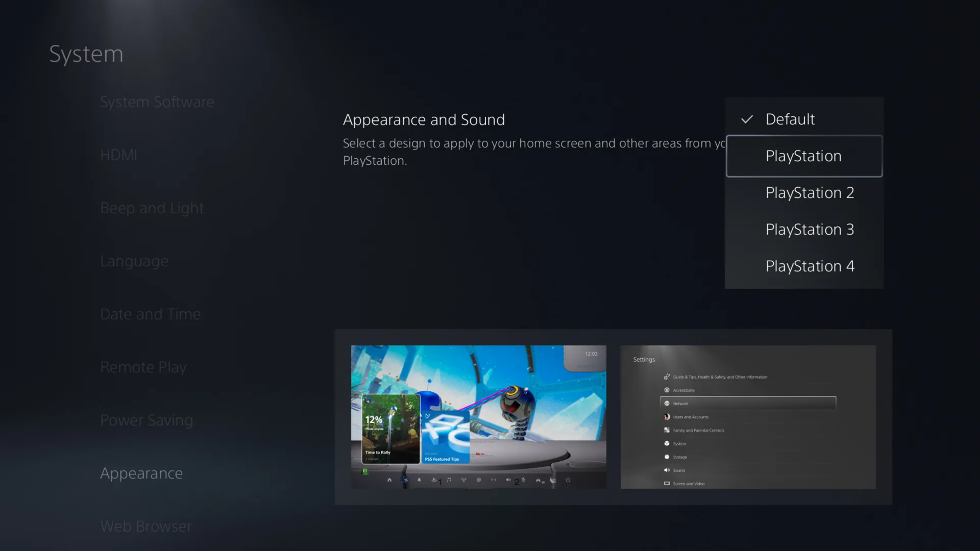Image resolution: width=980 pixels, height=551 pixels.
Task: Click the Music note icon in the preview bar
Action: pos(449,480)
